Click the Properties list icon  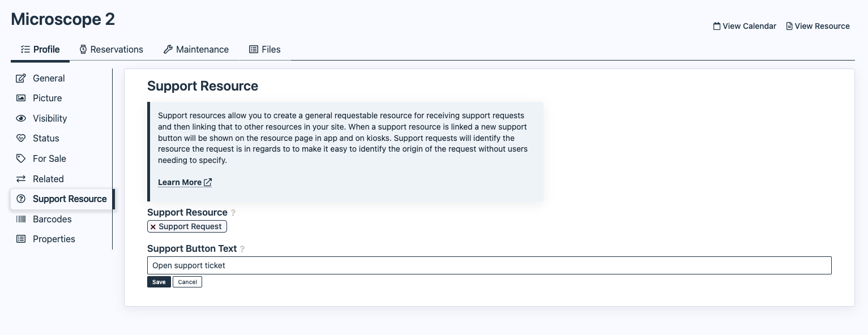[21, 239]
